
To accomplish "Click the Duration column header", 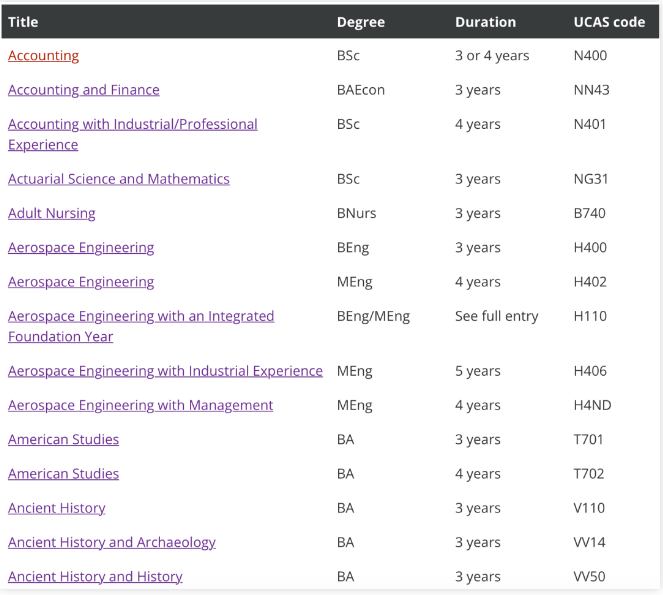I will [x=485, y=22].
